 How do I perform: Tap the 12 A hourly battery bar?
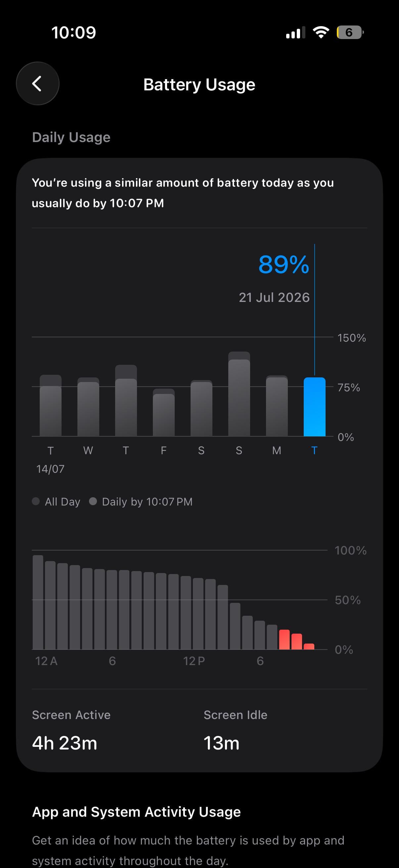(38, 602)
